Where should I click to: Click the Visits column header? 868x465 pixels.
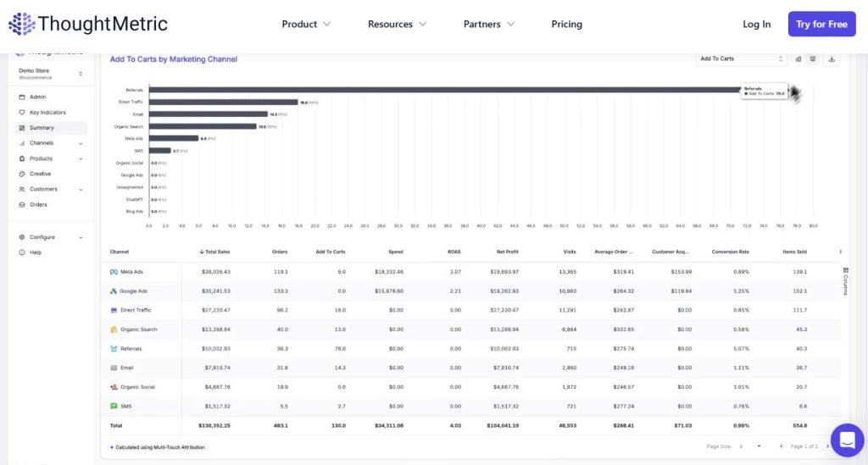570,252
